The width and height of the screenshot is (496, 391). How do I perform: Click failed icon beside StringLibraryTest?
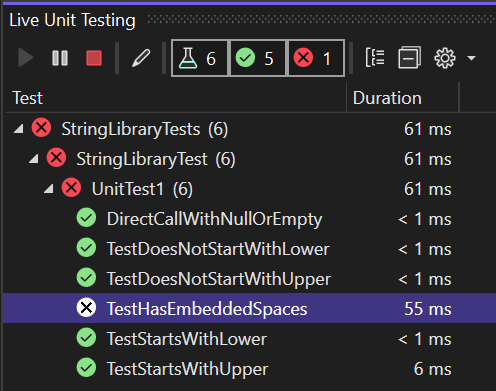coord(56,158)
